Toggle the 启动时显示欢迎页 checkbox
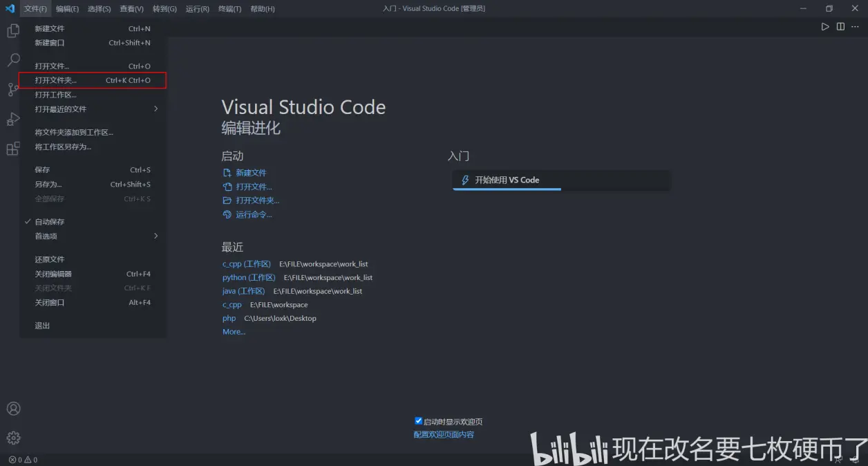Image resolution: width=868 pixels, height=466 pixels. 418,421
